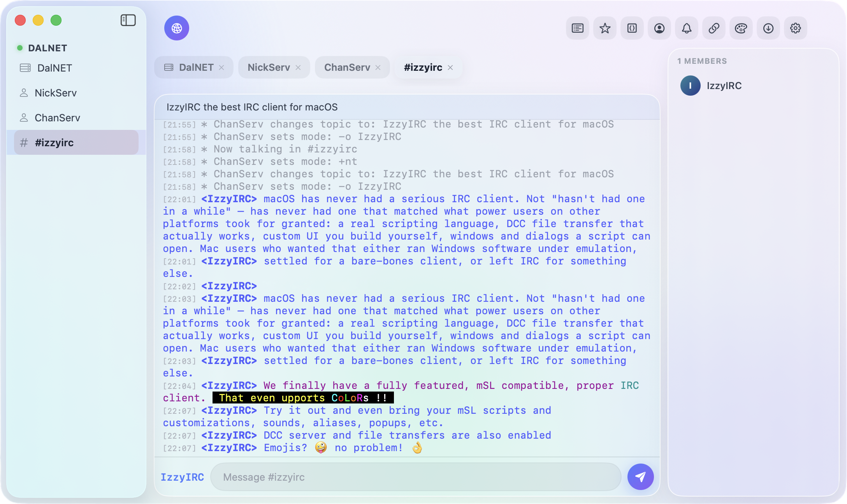Click the black highlighted 'That even upports CoLoRs' text
Viewport: 847px width, 504px height.
pyautogui.click(x=303, y=398)
